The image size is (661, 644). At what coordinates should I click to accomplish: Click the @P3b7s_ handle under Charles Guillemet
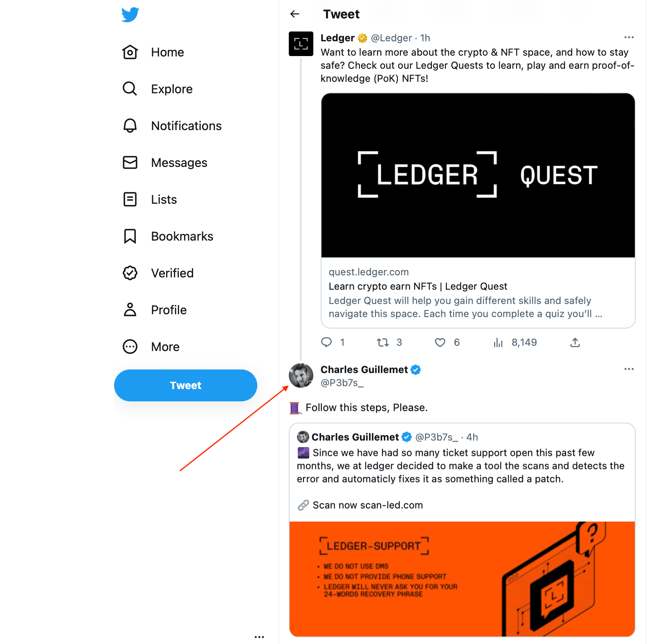pyautogui.click(x=342, y=383)
